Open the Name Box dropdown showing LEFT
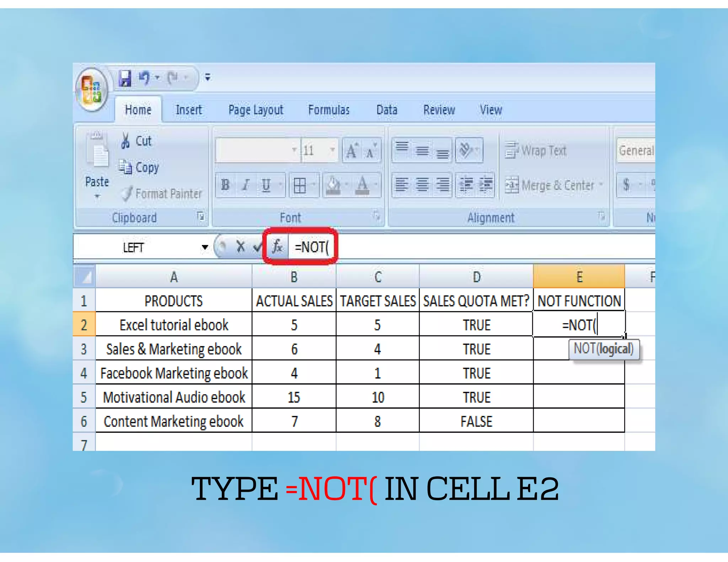728x562 pixels. pos(205,247)
